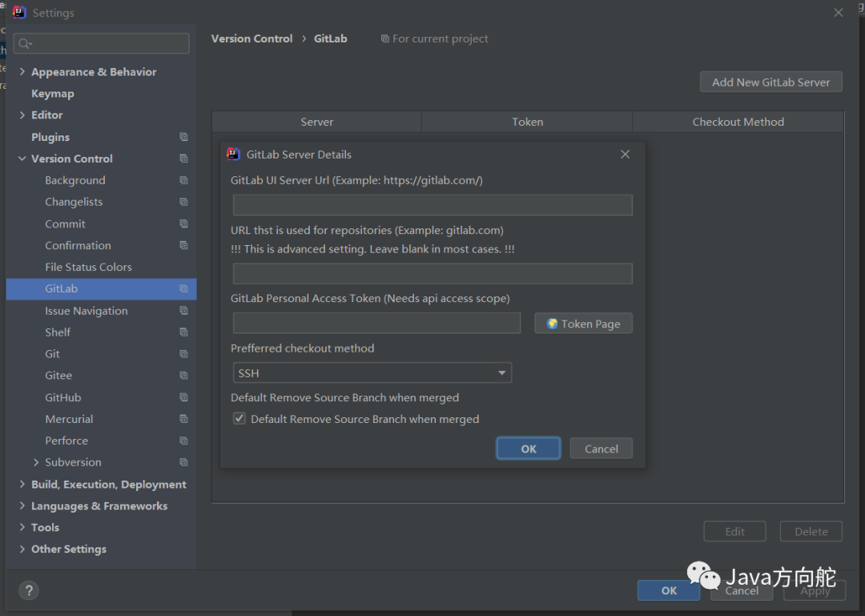Image resolution: width=865 pixels, height=616 pixels.
Task: Click project-level icon beside Gitee
Action: coord(183,376)
